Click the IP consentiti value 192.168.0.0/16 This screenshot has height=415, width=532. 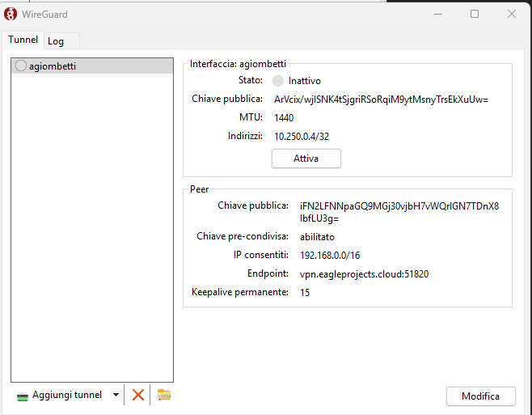[x=330, y=256]
